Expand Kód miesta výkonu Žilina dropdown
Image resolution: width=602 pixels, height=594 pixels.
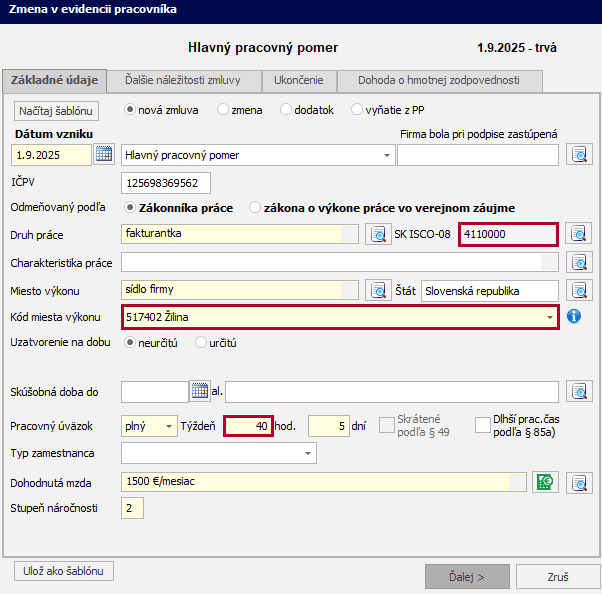(x=549, y=317)
